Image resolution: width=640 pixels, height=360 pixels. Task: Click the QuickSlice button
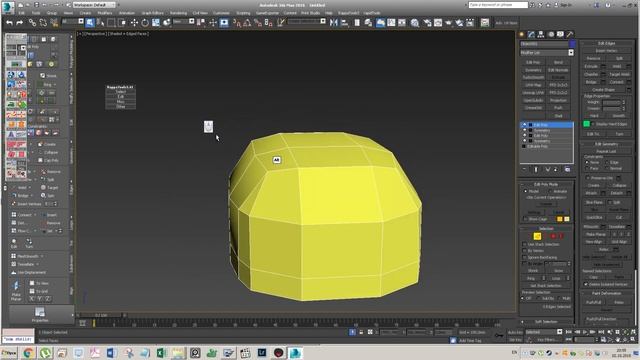[593, 218]
